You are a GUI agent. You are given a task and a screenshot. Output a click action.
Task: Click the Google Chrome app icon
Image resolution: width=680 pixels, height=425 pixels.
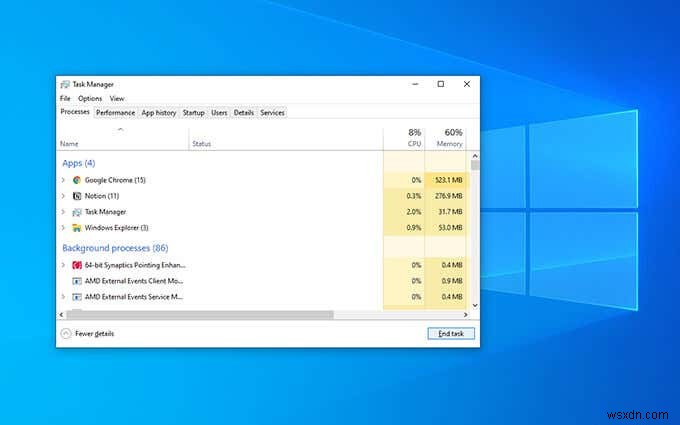point(77,180)
